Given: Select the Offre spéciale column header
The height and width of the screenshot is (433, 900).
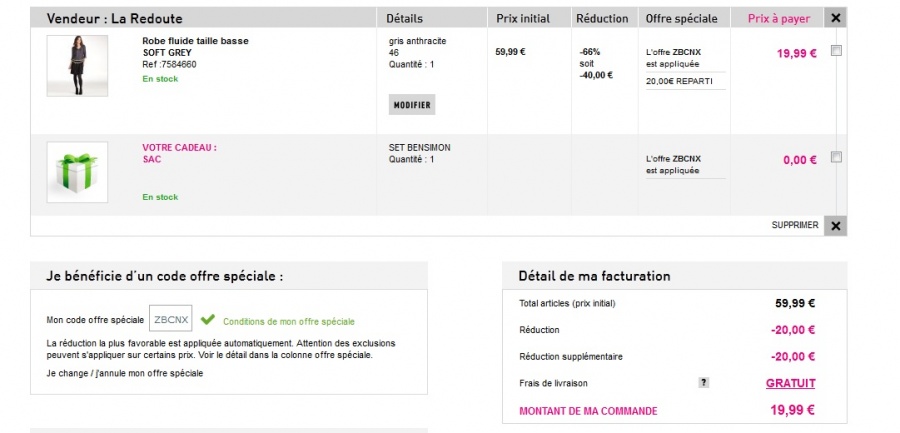Looking at the screenshot, I should (682, 19).
